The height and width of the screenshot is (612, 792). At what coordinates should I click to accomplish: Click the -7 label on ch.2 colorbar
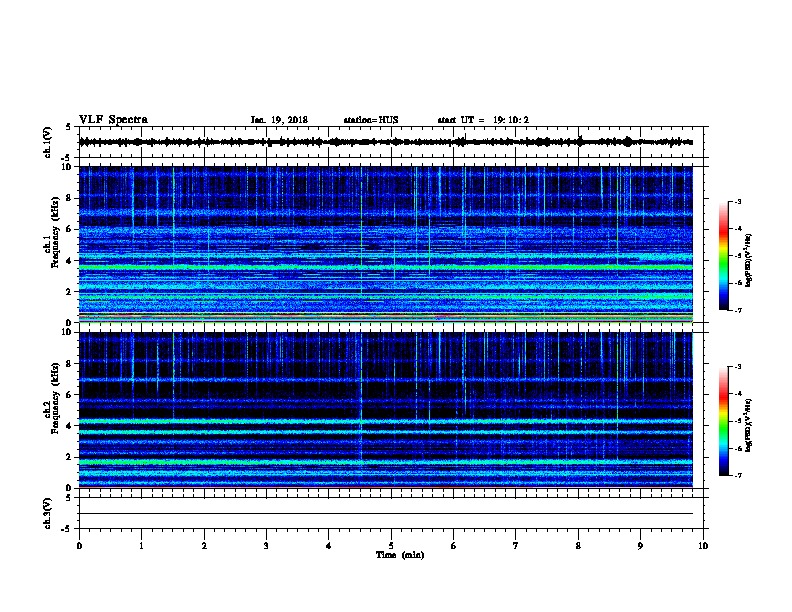[737, 476]
